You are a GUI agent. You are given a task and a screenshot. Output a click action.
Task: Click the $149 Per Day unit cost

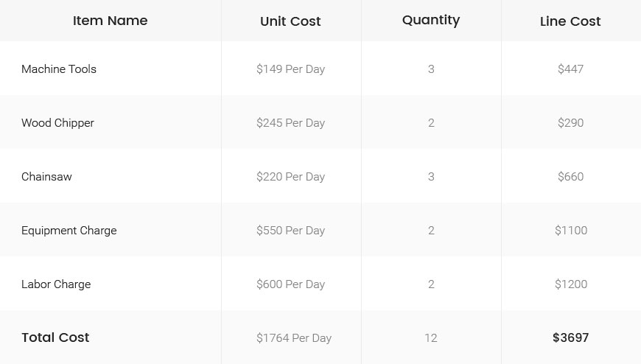(290, 69)
